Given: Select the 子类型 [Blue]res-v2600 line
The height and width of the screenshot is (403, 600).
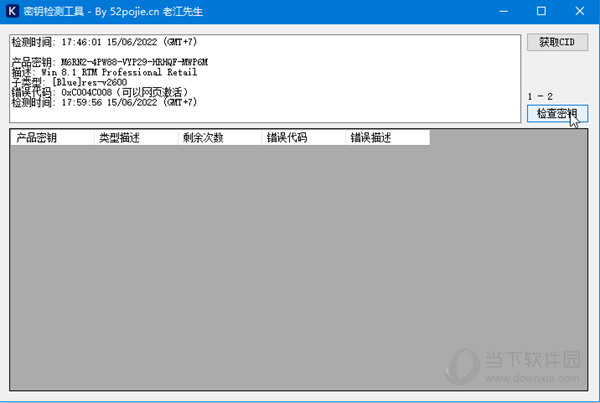Looking at the screenshot, I should (x=69, y=82).
